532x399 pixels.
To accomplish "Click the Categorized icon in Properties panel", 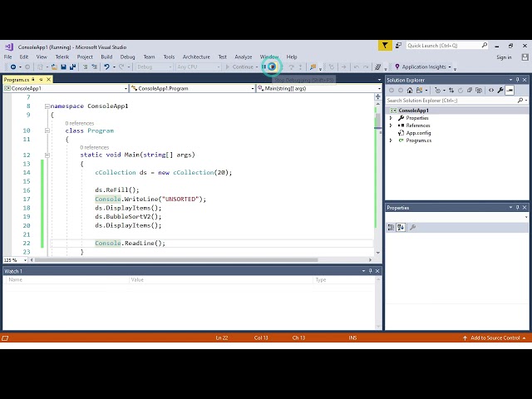I will click(392, 227).
